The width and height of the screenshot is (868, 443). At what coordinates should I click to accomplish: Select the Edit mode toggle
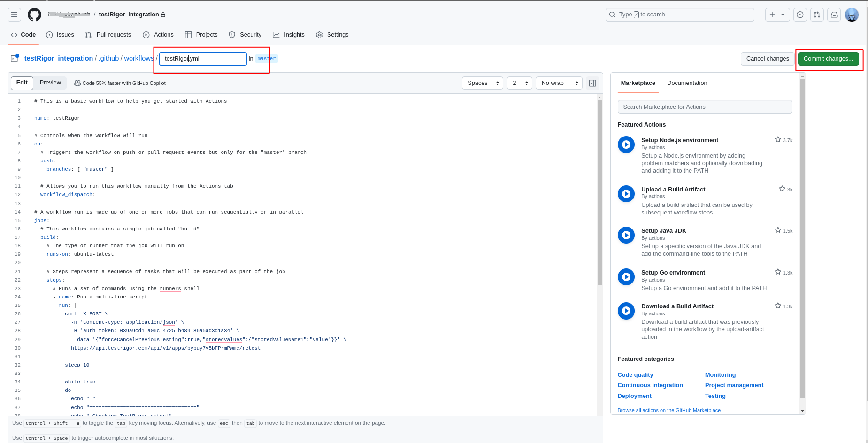22,83
